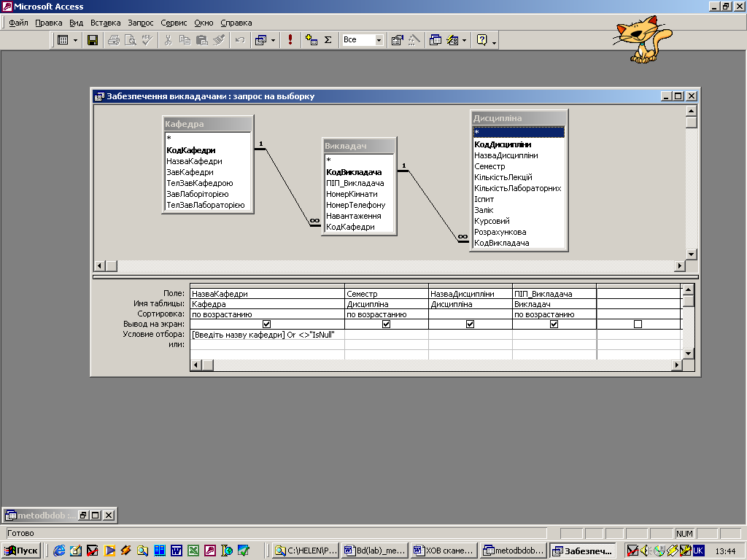Click the criteria cell for НазваКафедри
747x560 pixels.
[266, 335]
